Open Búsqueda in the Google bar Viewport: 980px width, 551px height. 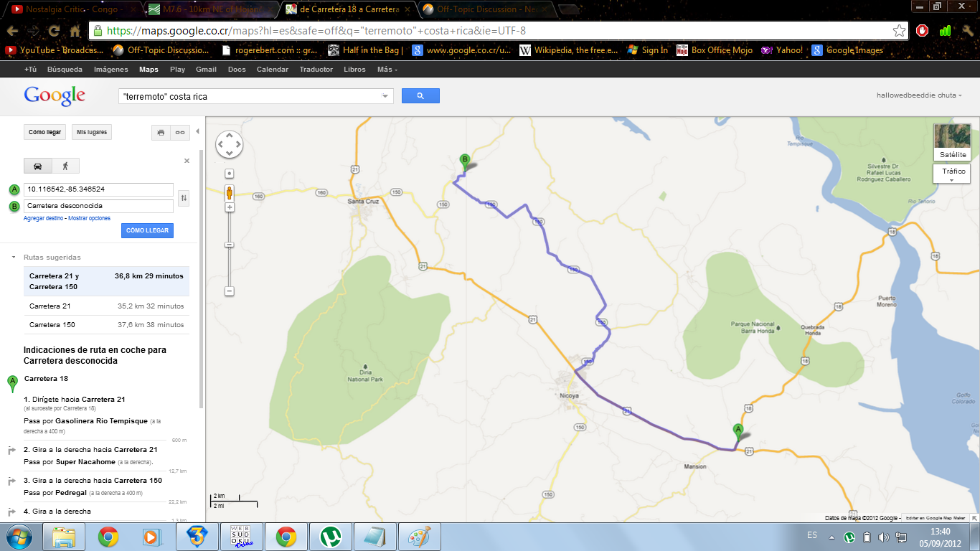(x=65, y=70)
